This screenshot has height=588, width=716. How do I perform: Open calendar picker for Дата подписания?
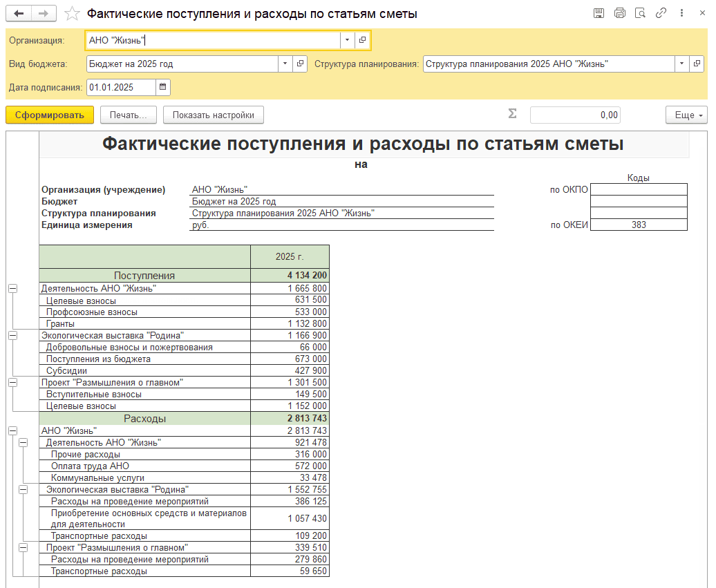point(163,87)
